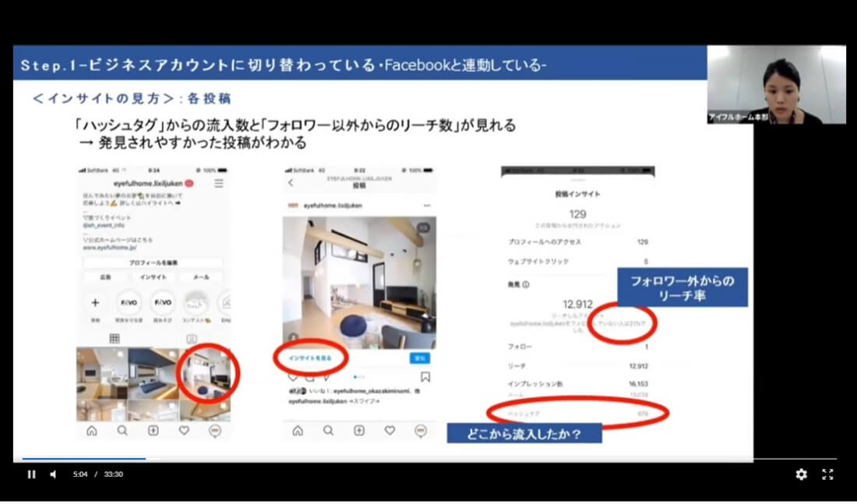Tap the bookmark icon under the living room post
857x504 pixels.
424,375
